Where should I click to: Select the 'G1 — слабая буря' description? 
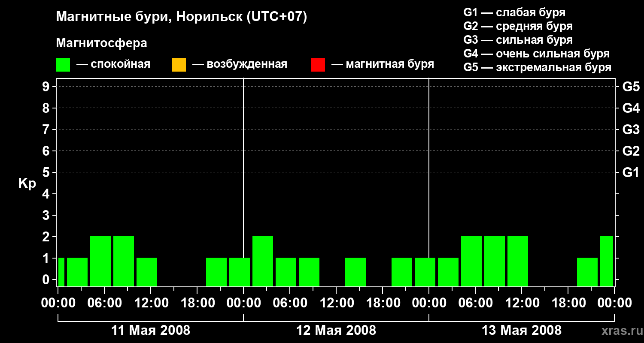pos(514,12)
